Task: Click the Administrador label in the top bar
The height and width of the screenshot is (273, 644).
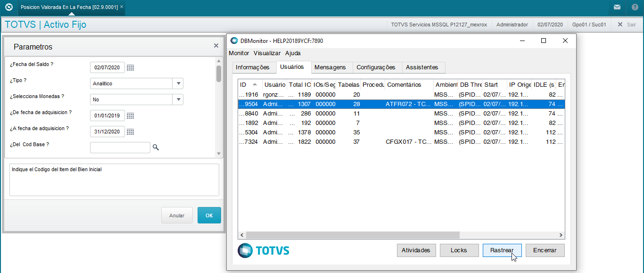Action: pyautogui.click(x=512, y=25)
